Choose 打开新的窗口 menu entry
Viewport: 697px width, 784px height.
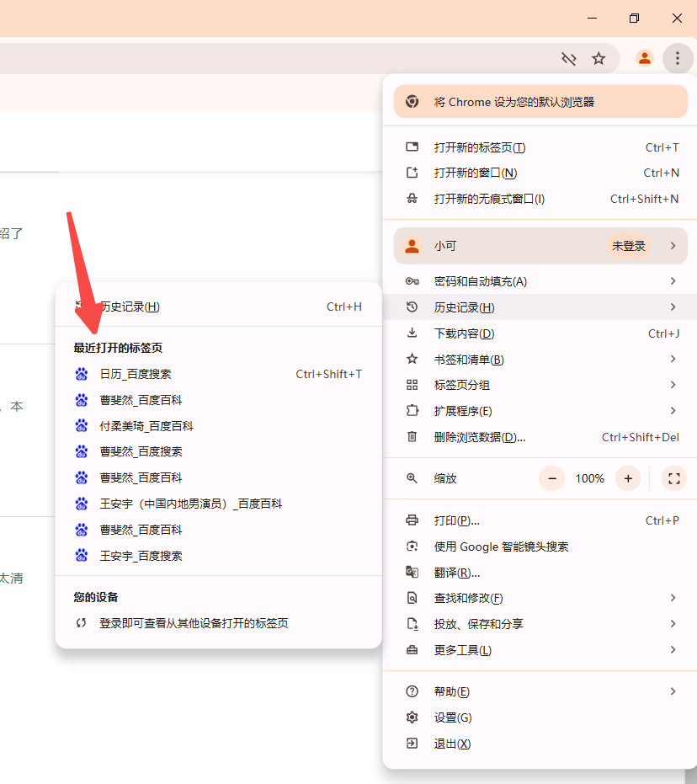pyautogui.click(x=540, y=173)
